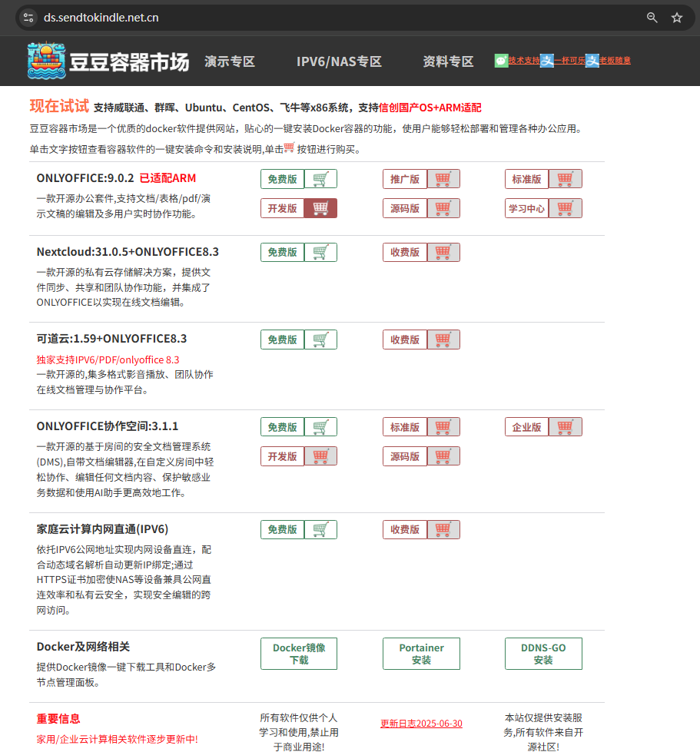Click the 可道云 收费版 text button

coord(404,340)
